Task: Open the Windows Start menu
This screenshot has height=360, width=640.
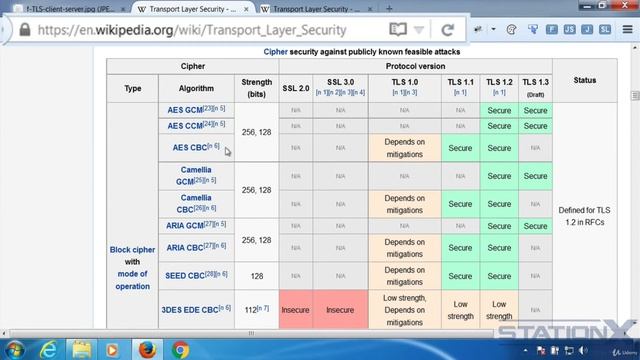Action: tap(15, 350)
